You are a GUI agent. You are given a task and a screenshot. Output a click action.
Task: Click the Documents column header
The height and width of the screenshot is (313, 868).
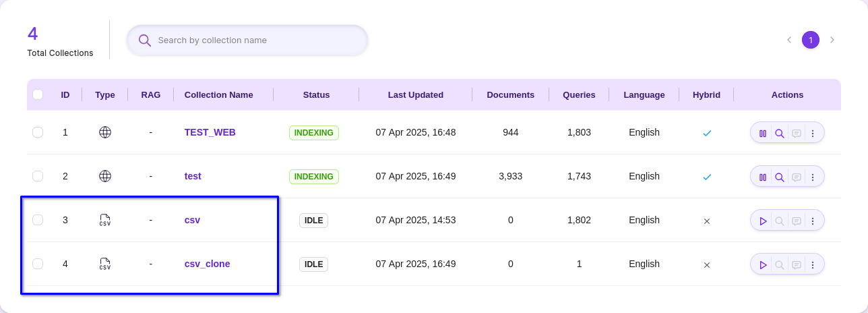(x=511, y=95)
